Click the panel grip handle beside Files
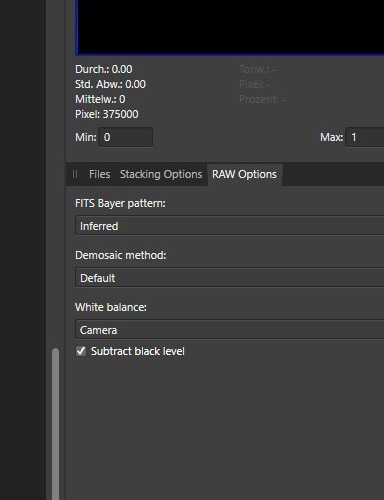This screenshot has width=384, height=500. [x=75, y=174]
